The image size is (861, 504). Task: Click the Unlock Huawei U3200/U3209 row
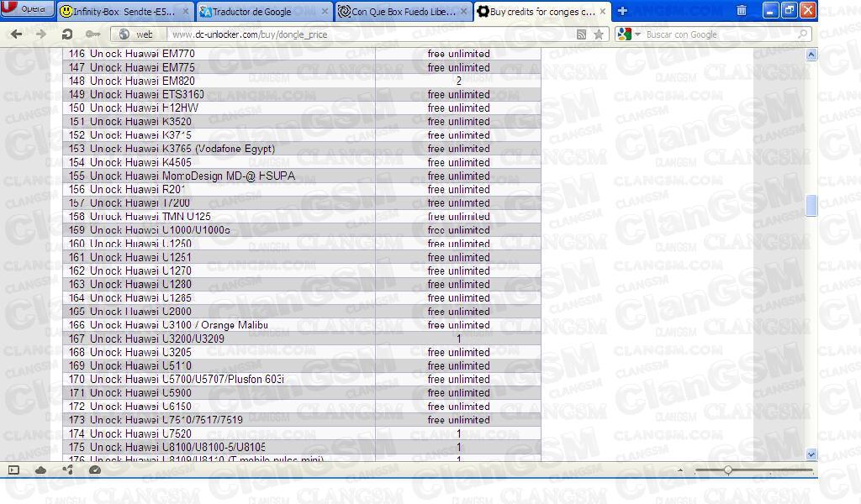click(302, 339)
